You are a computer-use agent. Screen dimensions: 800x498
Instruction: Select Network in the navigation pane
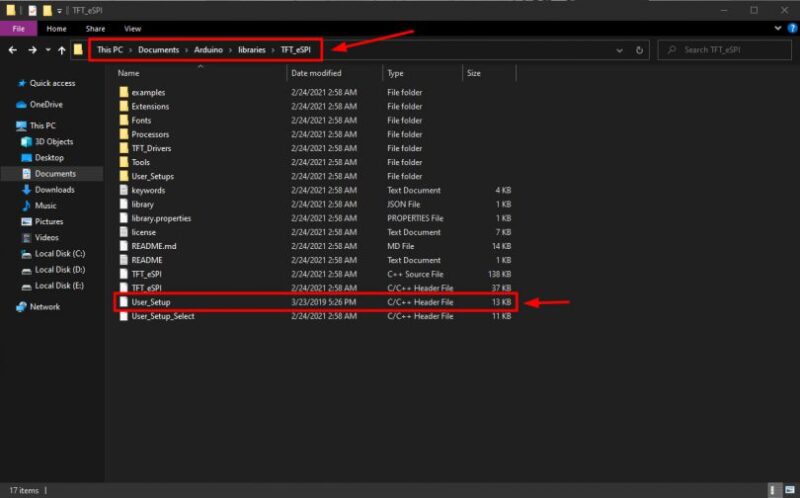point(44,307)
